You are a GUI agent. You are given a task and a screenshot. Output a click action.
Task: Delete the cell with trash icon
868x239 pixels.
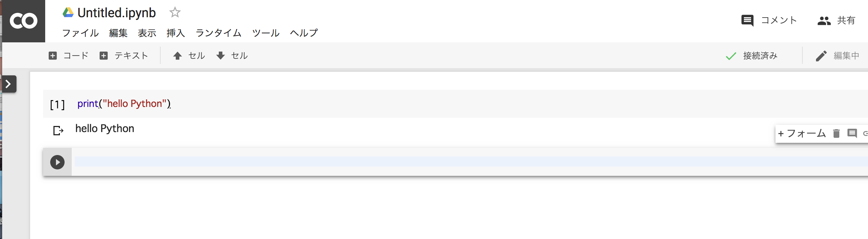click(x=836, y=133)
